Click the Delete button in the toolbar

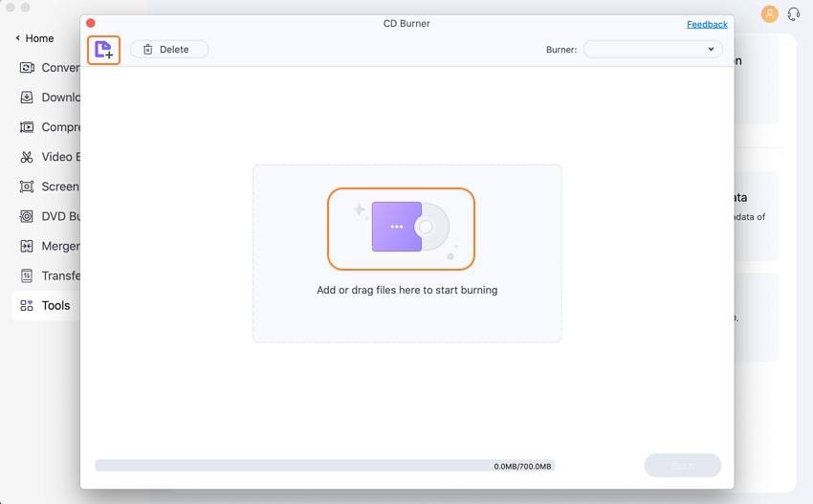click(x=169, y=50)
